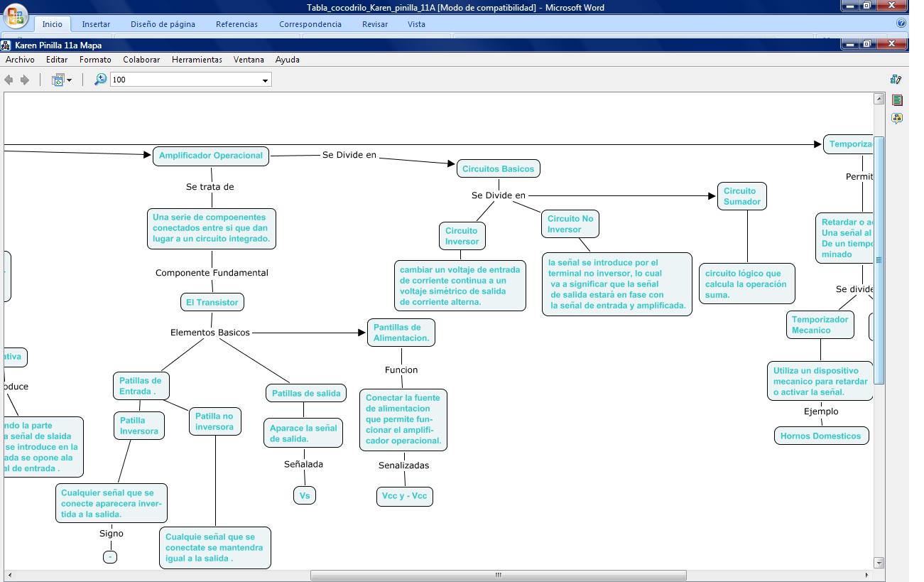Switch to the Insertar ribbon tab

tap(96, 23)
